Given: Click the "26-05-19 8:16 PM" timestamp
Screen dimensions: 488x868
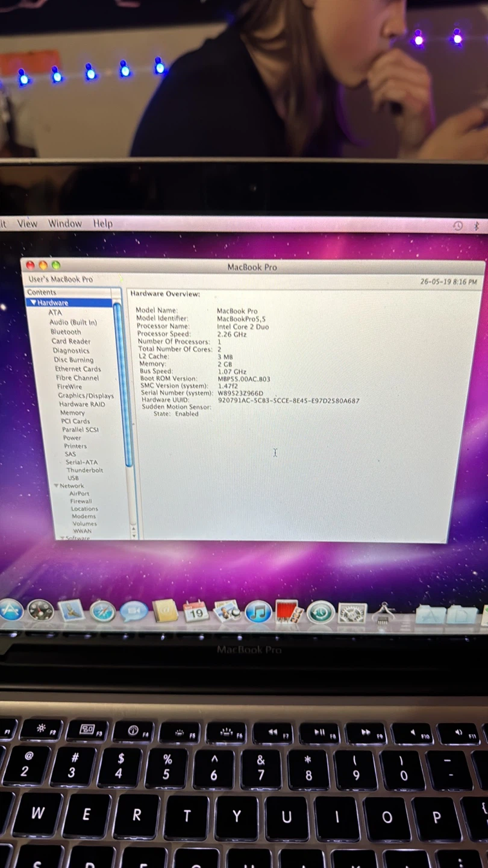Looking at the screenshot, I should click(448, 281).
